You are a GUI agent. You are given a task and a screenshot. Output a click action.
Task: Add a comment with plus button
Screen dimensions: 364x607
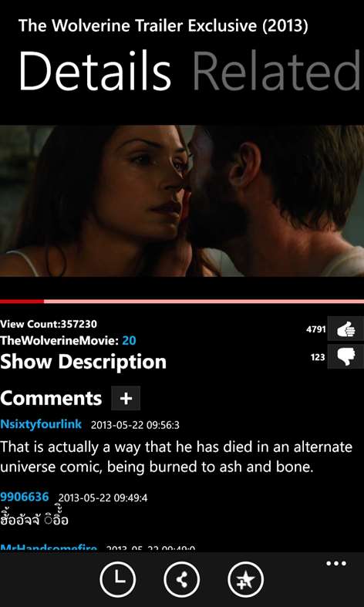126,398
